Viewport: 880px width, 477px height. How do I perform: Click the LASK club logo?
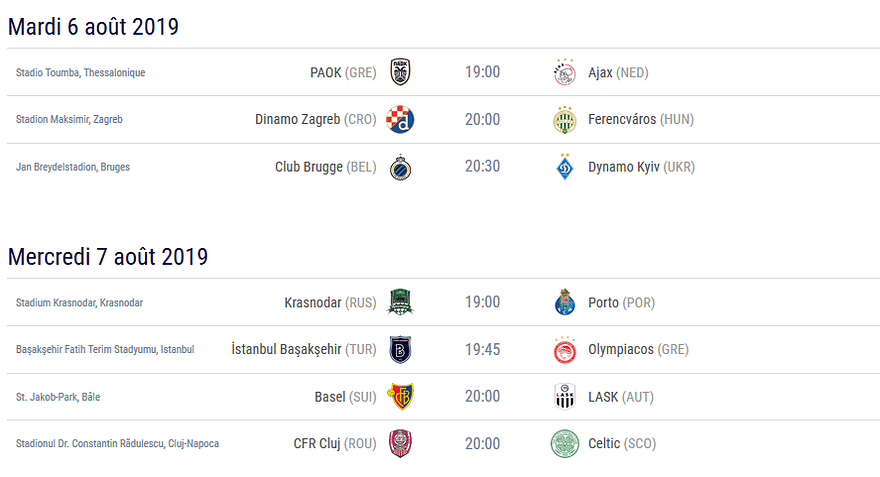565,396
